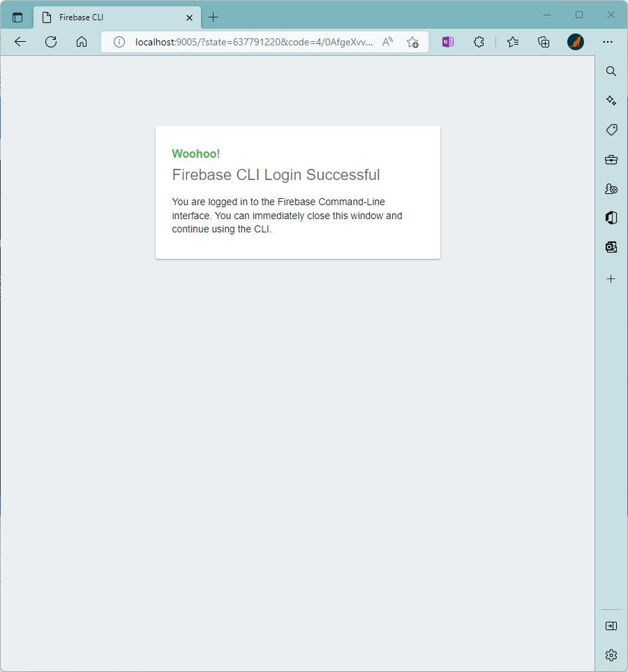The width and height of the screenshot is (628, 672).
Task: Open sidebar settings gear
Action: point(611,655)
